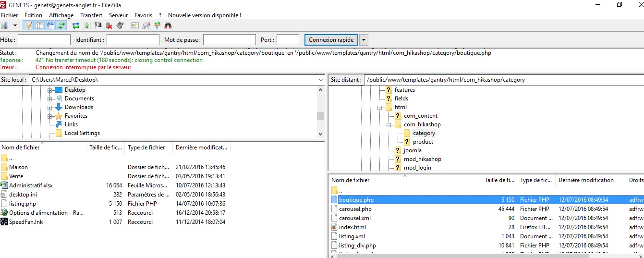
Task: Open the Serveur menu
Action: 118,15
